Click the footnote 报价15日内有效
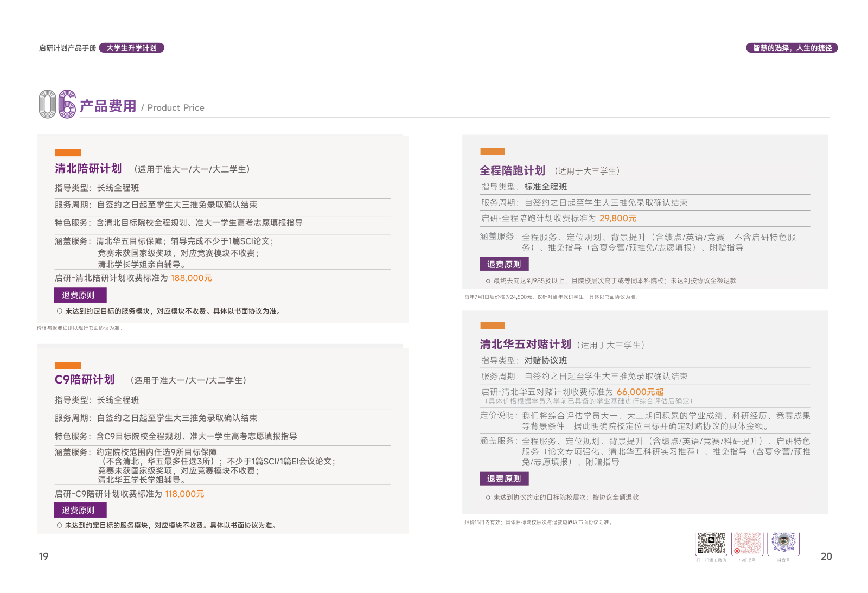 tap(539, 522)
